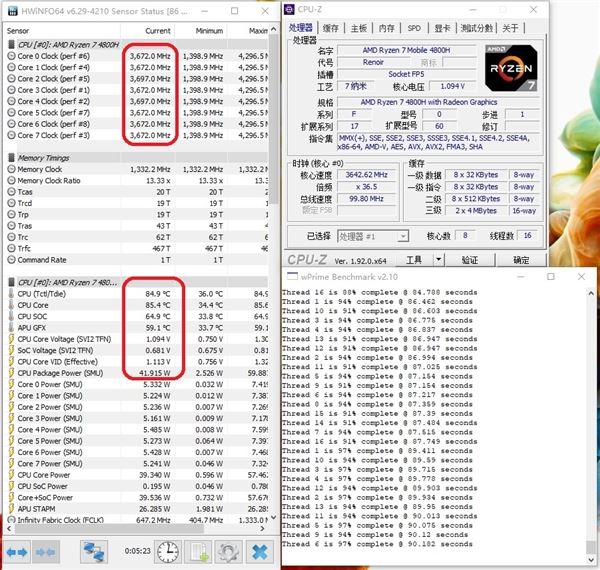
Task: Select the Memory Clock Ratio row
Action: pos(136,181)
